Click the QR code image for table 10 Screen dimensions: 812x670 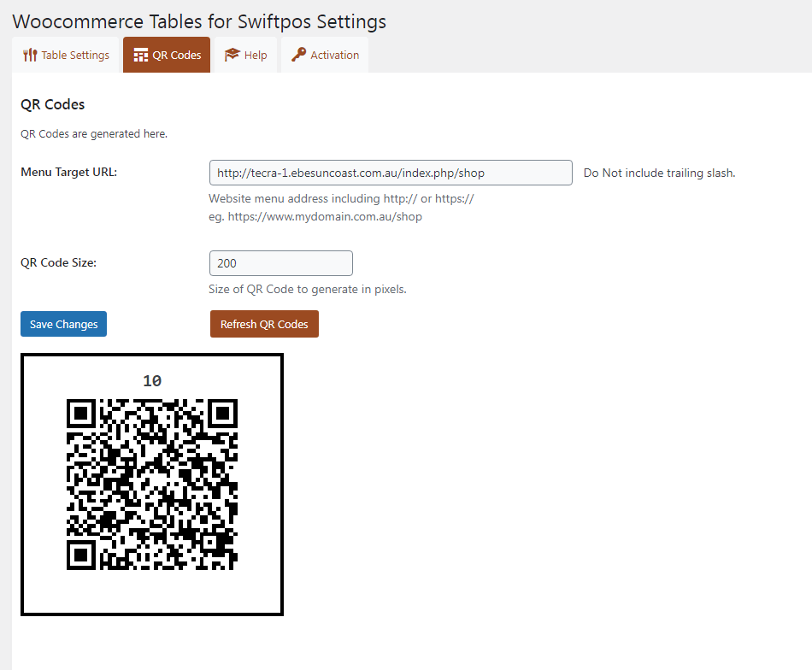point(152,485)
